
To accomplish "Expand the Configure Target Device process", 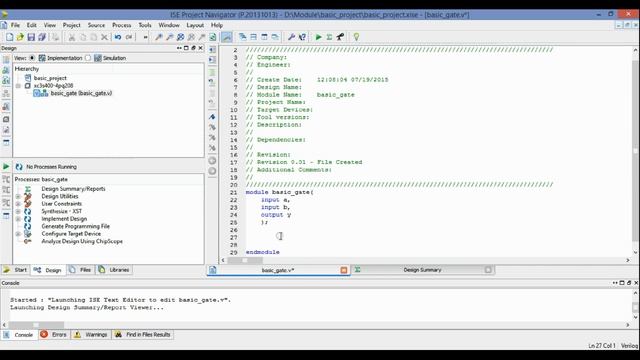I will (x=18, y=234).
